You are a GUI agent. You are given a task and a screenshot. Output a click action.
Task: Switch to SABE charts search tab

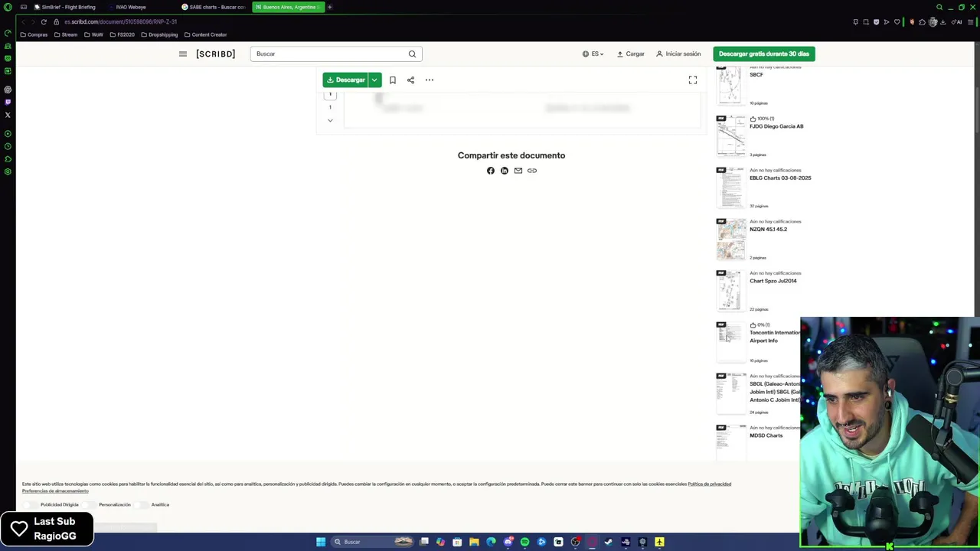(x=214, y=7)
